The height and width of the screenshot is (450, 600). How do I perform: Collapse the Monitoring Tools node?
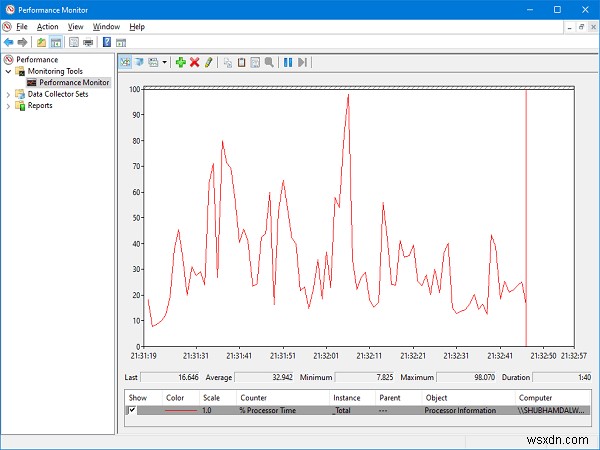click(9, 71)
